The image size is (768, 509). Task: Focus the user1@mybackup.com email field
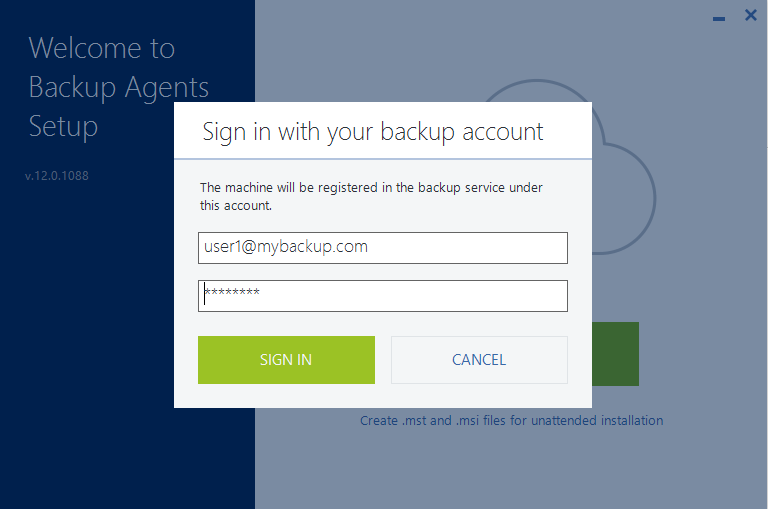tap(383, 248)
